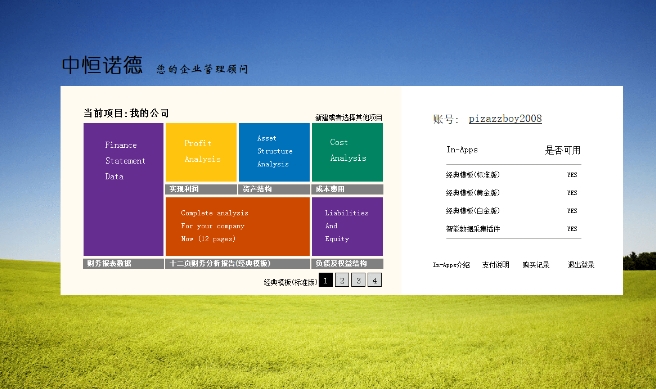Open the 购买记录 purchase history link

536,265
